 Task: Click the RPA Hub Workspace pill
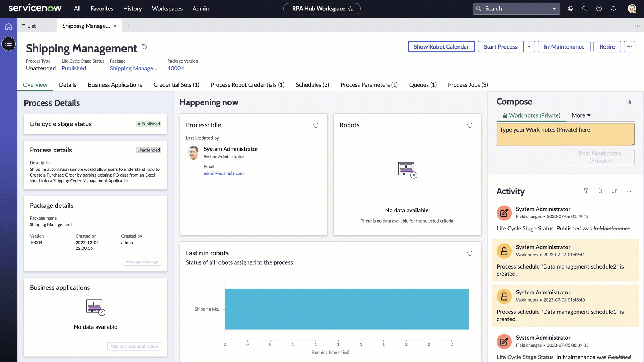(x=322, y=9)
